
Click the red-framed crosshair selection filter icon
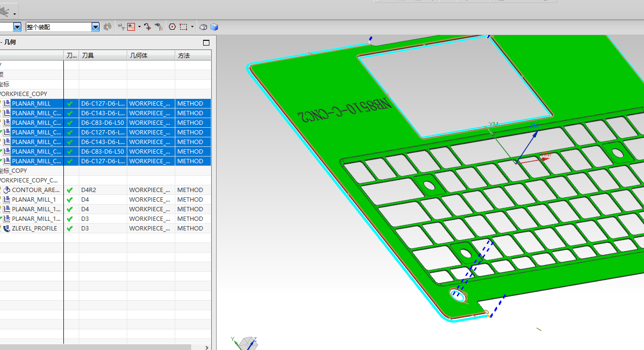point(131,27)
